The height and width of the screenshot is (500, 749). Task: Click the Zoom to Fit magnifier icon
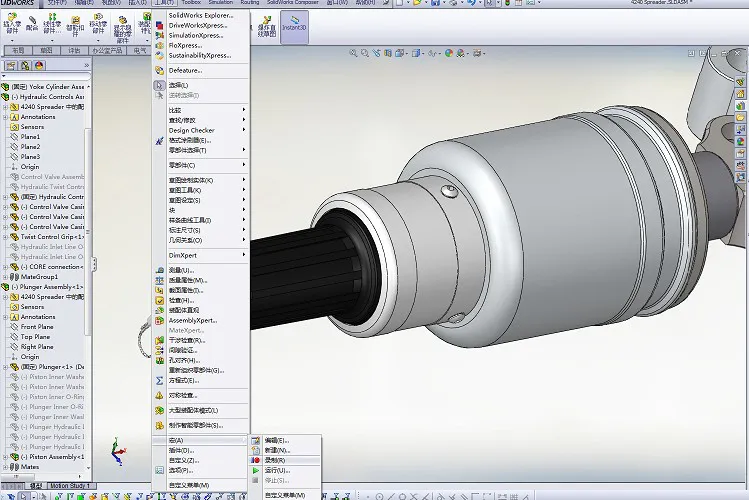(x=353, y=53)
